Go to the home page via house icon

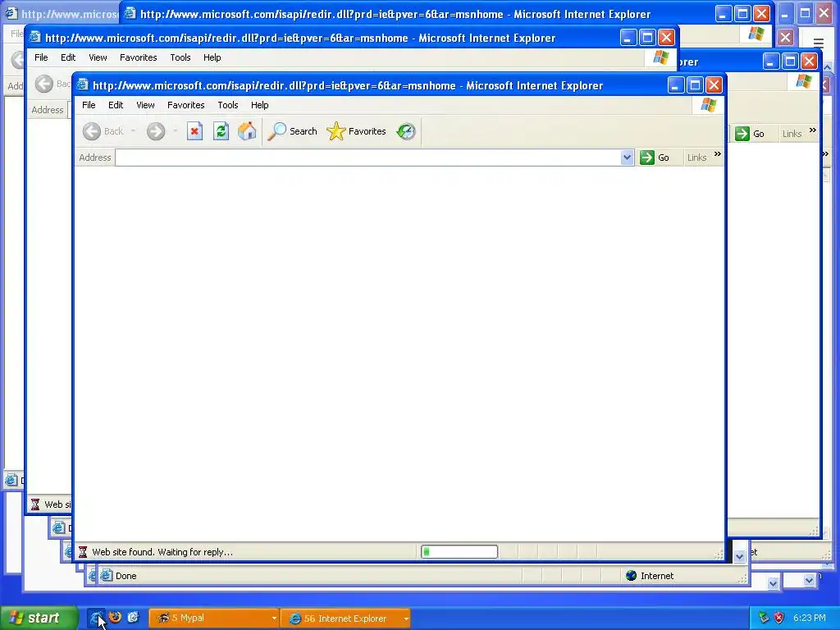click(x=247, y=131)
